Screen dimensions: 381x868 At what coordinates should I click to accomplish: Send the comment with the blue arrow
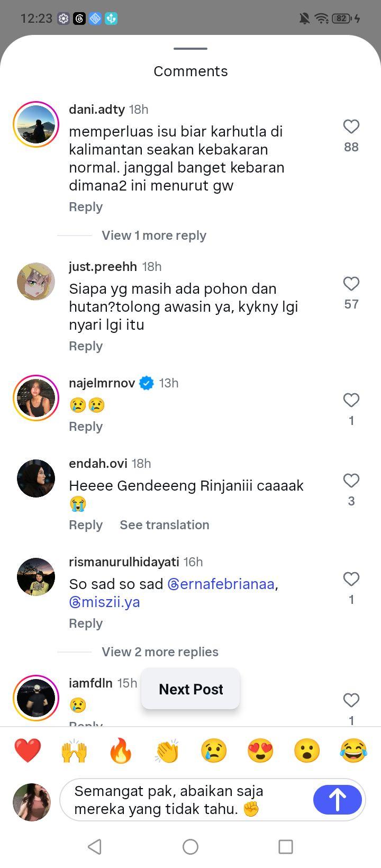[x=338, y=799]
